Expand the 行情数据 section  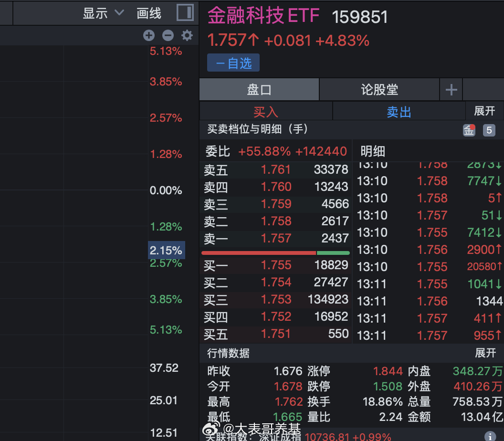click(485, 353)
